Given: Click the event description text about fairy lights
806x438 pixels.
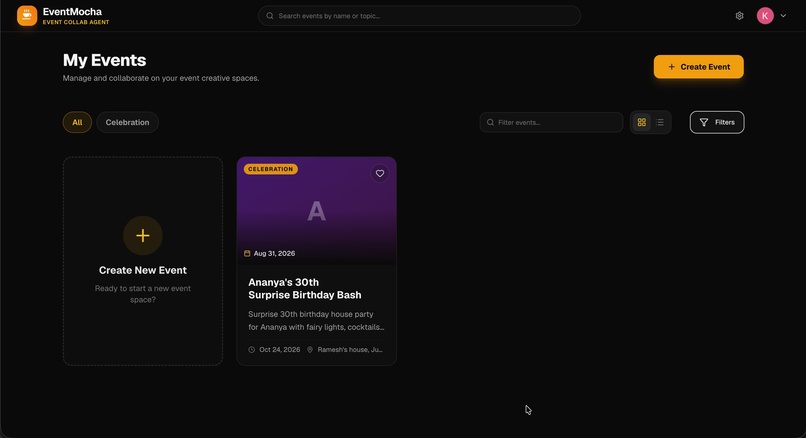Looking at the screenshot, I should click(x=316, y=320).
